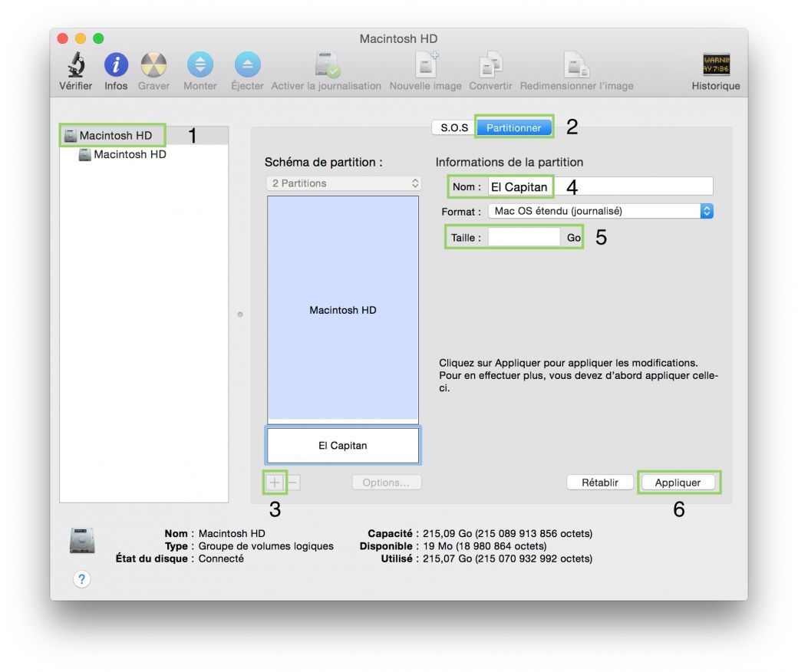Select top-level Macintosh HD disk in sidebar
This screenshot has width=798, height=672.
pyautogui.click(x=143, y=135)
